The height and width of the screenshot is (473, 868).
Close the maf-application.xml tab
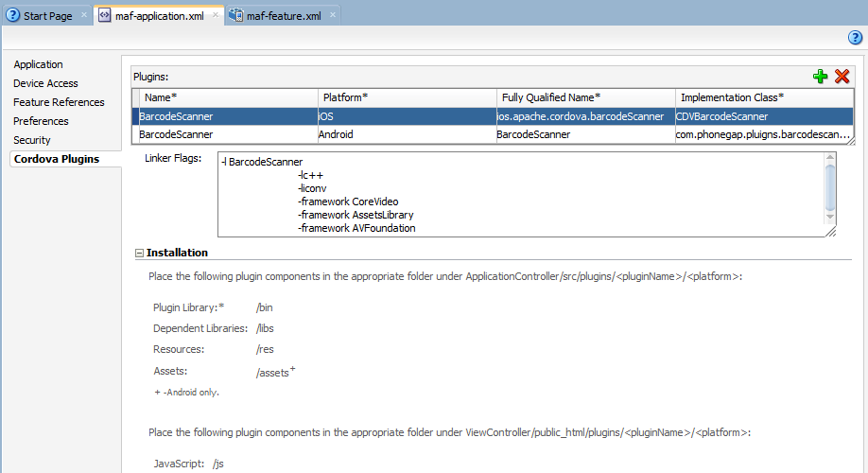tap(216, 15)
